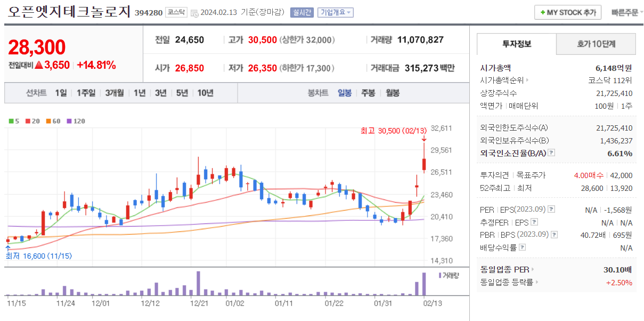Click stock code 394280
This screenshot has height=321, width=644.
pos(149,12)
